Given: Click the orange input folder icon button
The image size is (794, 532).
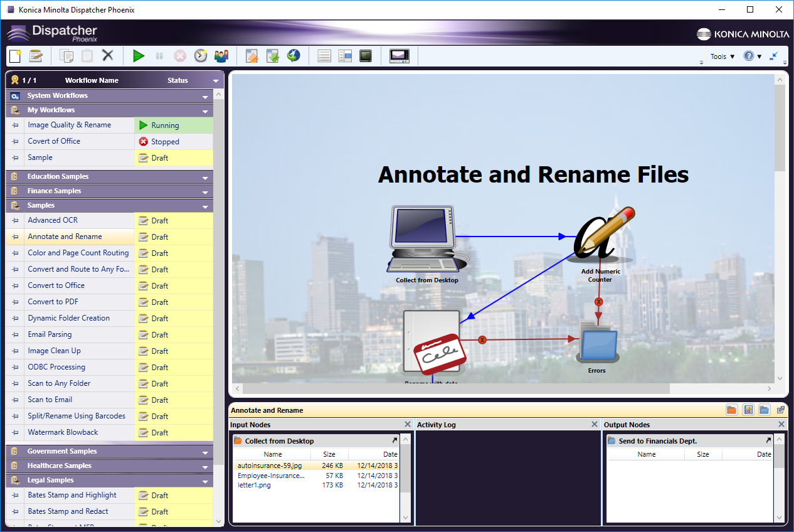Looking at the screenshot, I should coord(731,410).
